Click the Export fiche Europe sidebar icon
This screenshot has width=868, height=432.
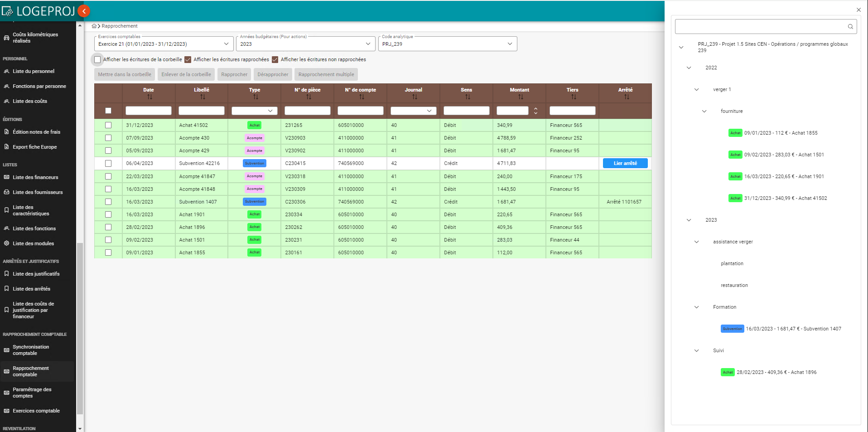[6, 147]
